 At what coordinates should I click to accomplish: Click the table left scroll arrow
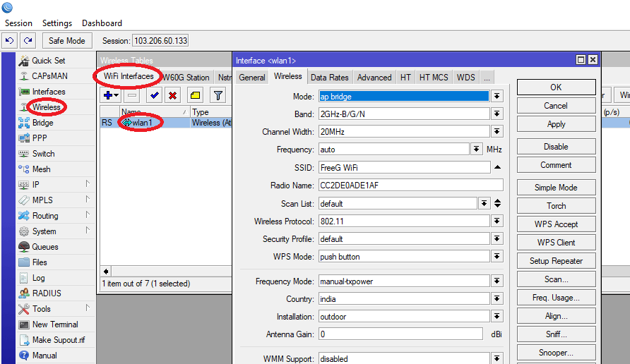point(106,272)
